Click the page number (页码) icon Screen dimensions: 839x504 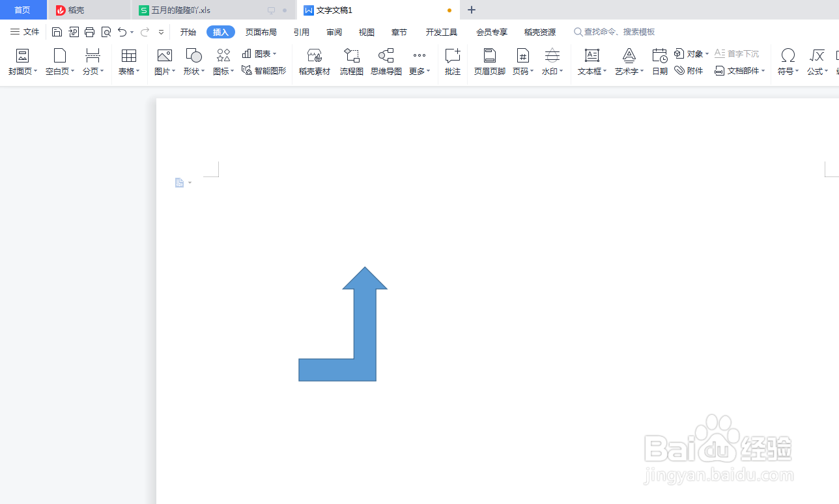tap(522, 55)
